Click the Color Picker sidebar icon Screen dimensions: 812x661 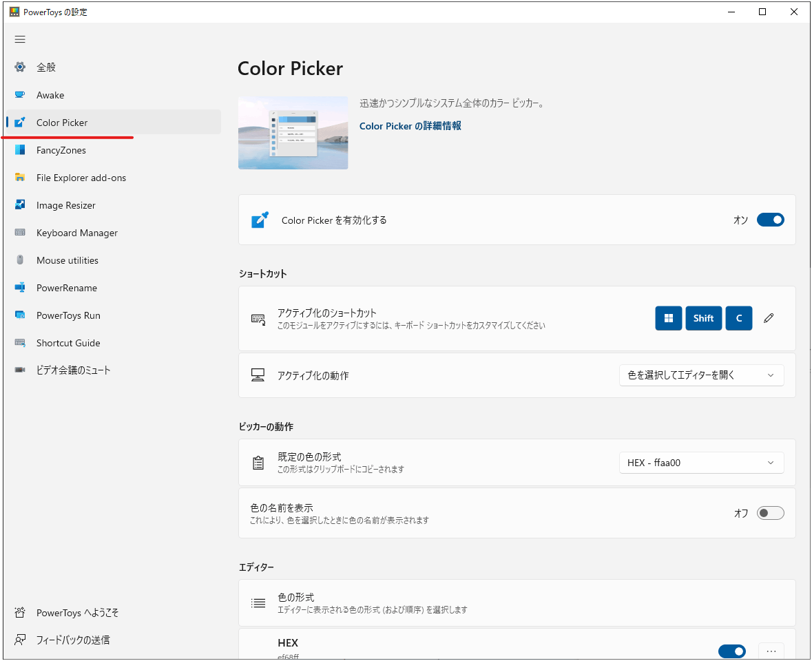20,123
